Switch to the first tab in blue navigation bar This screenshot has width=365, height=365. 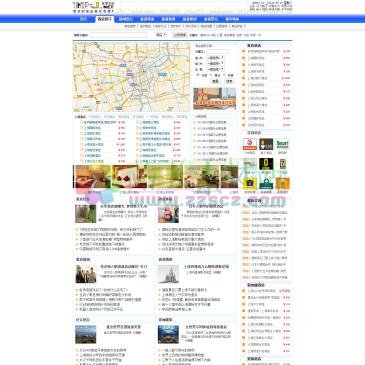(83, 19)
